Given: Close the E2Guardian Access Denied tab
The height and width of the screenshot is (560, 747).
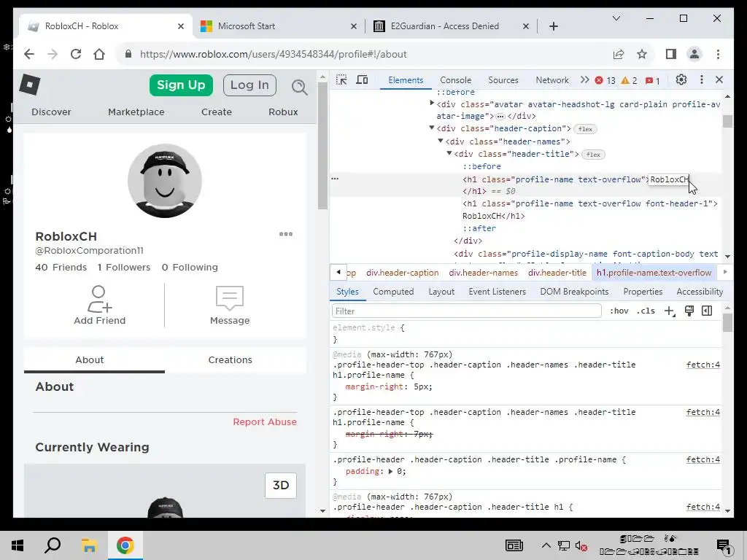Looking at the screenshot, I should (x=525, y=26).
